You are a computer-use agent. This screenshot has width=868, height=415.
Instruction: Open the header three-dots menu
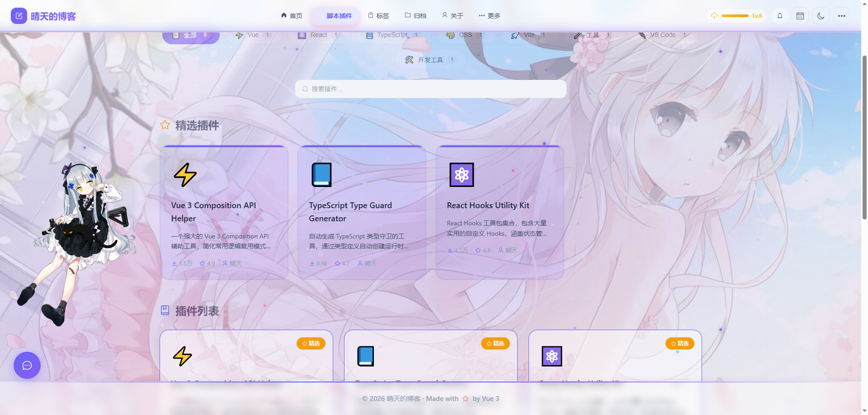[842, 16]
